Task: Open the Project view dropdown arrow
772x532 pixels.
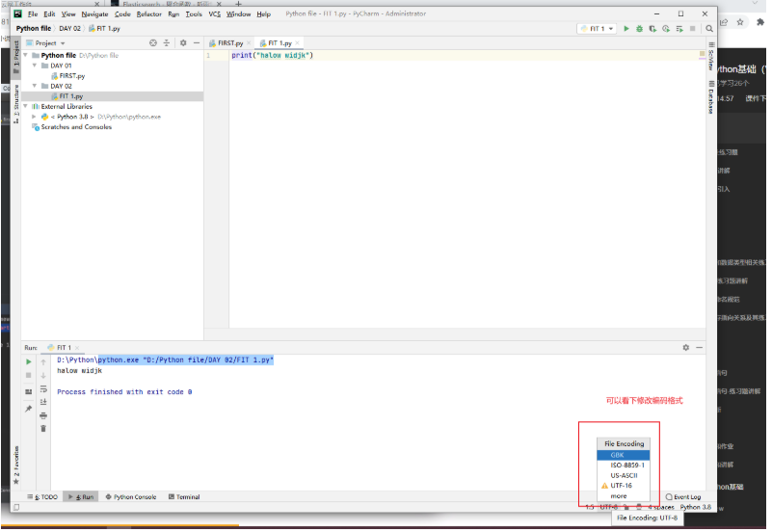Action: 63,43
